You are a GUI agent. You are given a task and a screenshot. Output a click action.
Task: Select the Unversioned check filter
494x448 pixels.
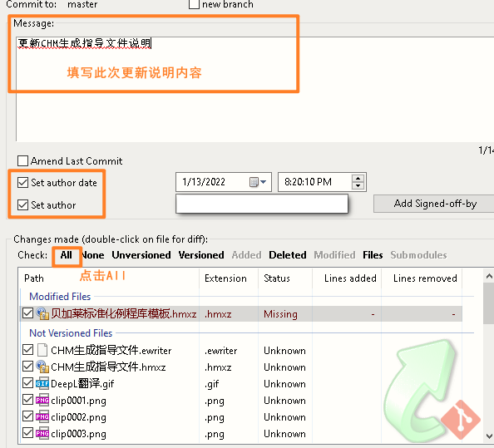141,254
